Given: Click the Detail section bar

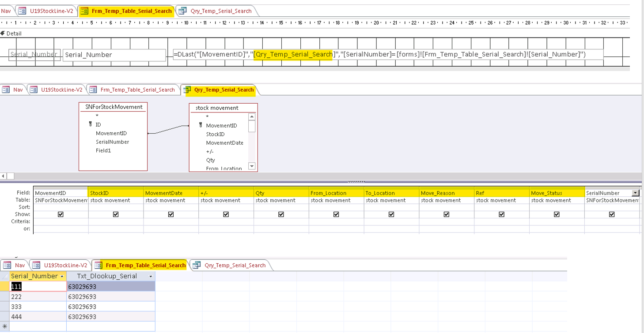Looking at the screenshot, I should (314, 33).
